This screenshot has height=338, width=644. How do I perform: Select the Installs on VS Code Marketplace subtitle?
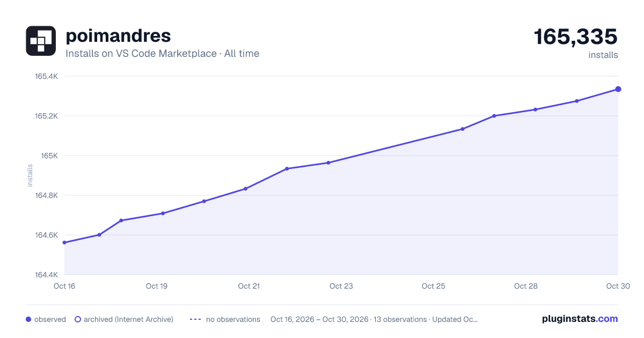[x=162, y=54]
